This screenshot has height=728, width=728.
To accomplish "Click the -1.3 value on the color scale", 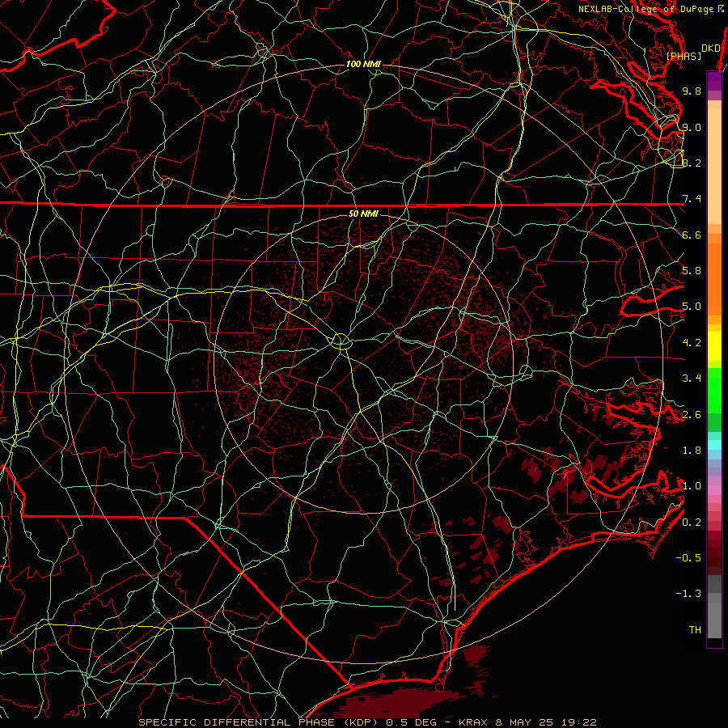I will point(688,594).
